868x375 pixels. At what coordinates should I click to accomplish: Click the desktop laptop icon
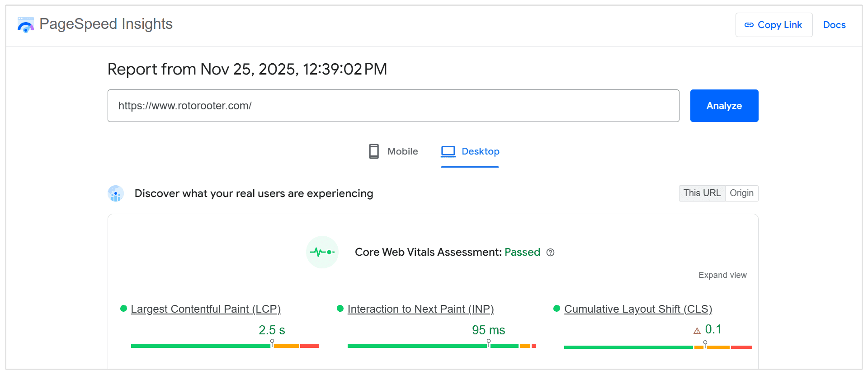click(448, 151)
